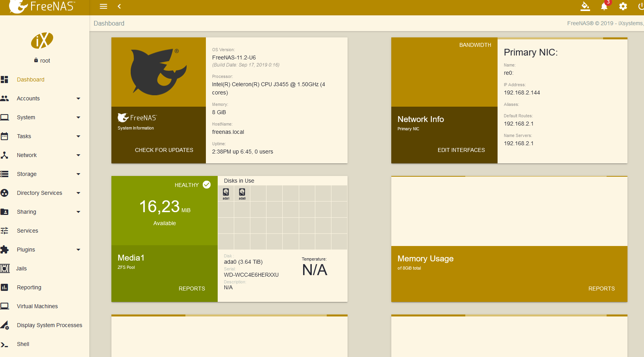Click the Network Info heading
This screenshot has height=357, width=644.
click(421, 119)
